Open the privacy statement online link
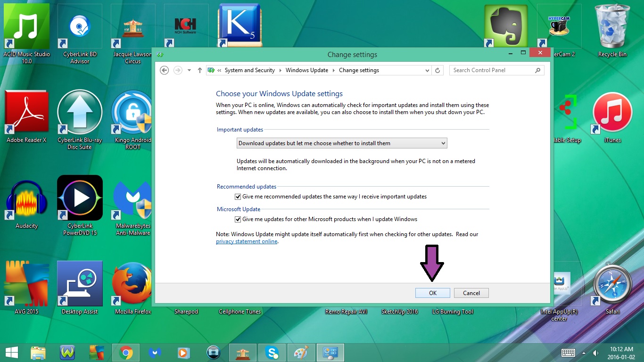This screenshot has width=644, height=362. (x=247, y=241)
